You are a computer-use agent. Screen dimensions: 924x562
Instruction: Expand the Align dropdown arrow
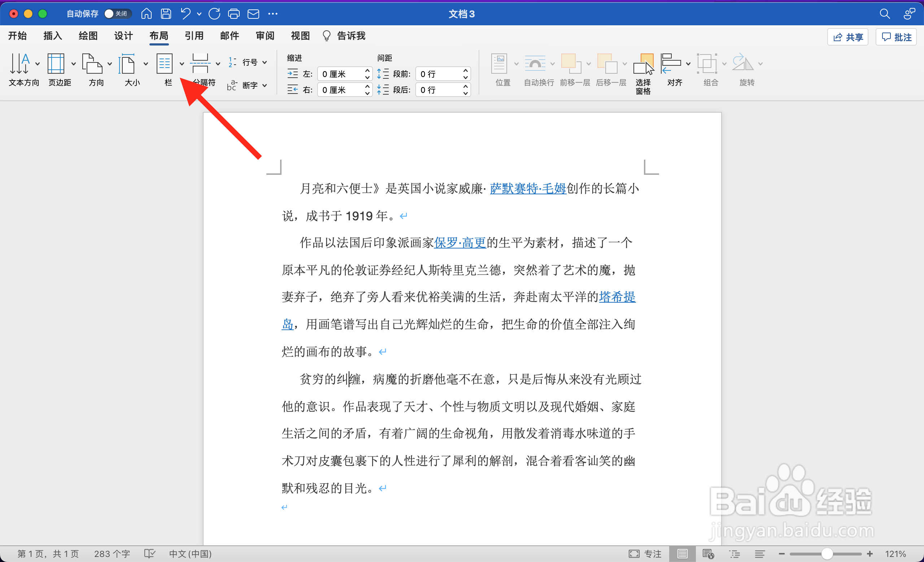coord(688,64)
